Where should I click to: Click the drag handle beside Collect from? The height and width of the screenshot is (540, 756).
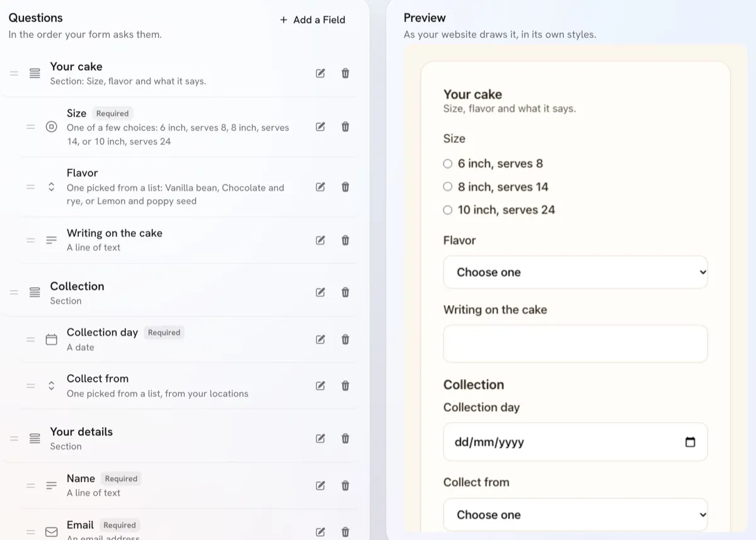pyautogui.click(x=30, y=386)
